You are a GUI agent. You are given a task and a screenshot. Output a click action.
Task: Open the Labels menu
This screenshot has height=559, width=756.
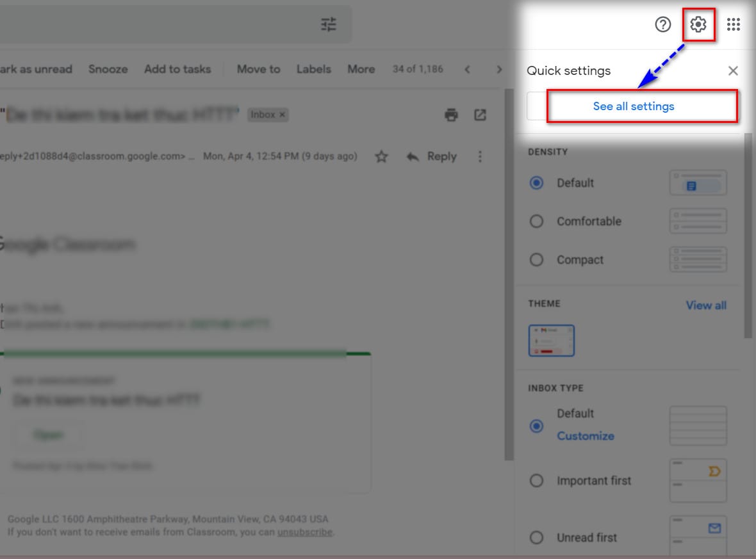(314, 69)
